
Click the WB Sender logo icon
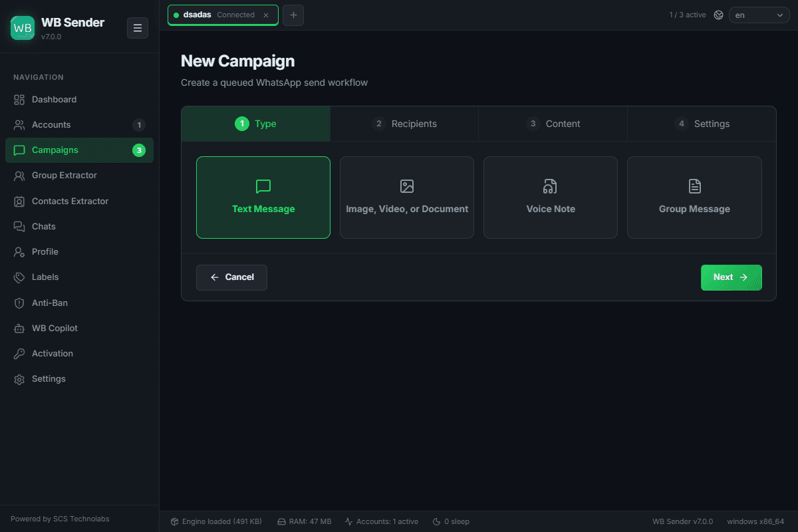pyautogui.click(x=23, y=28)
